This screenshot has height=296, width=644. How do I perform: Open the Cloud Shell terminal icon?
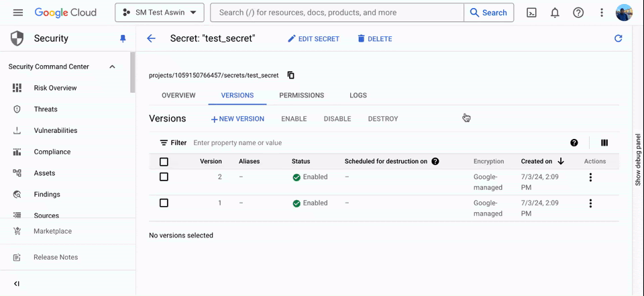click(531, 13)
